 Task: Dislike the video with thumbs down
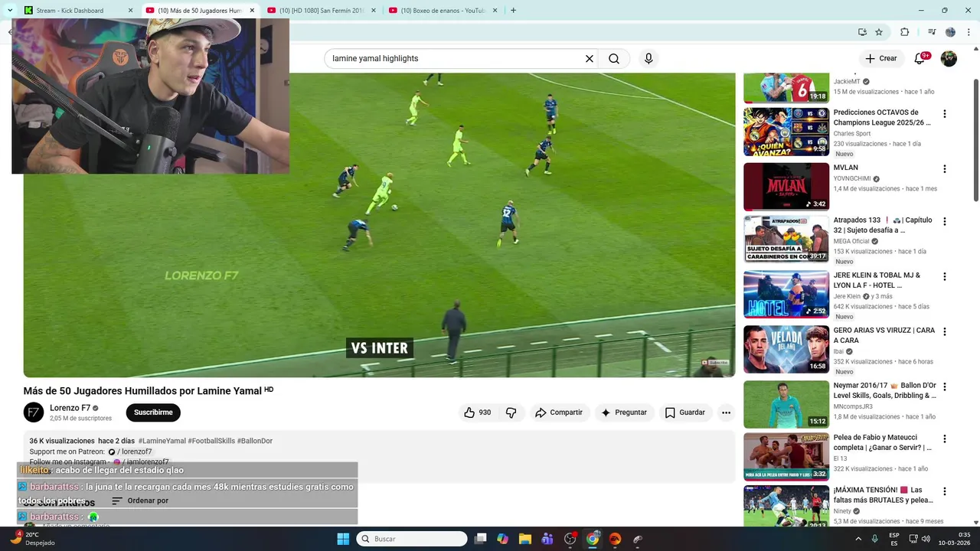coord(511,412)
